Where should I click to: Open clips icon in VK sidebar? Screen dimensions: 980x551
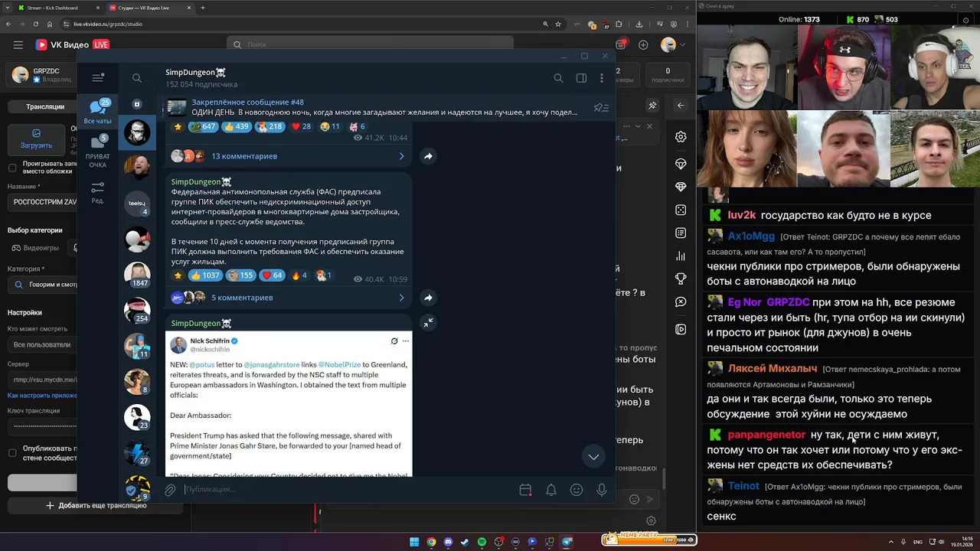(x=681, y=329)
